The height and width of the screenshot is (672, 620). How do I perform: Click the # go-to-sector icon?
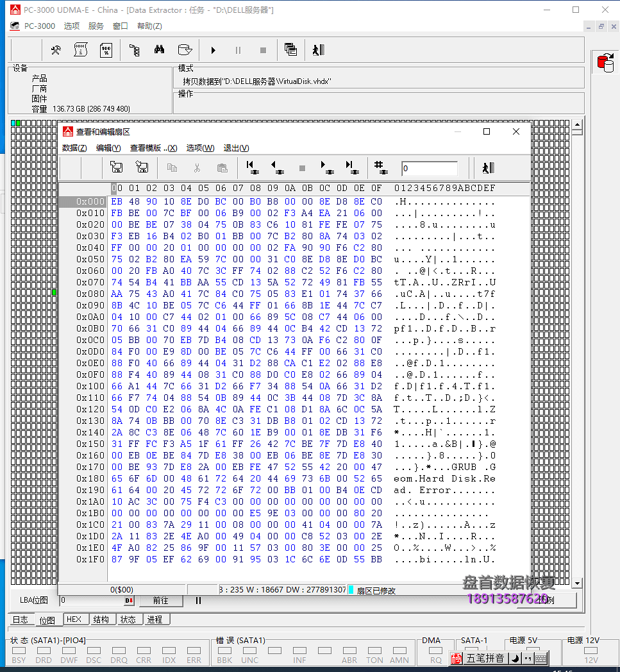coord(381,167)
